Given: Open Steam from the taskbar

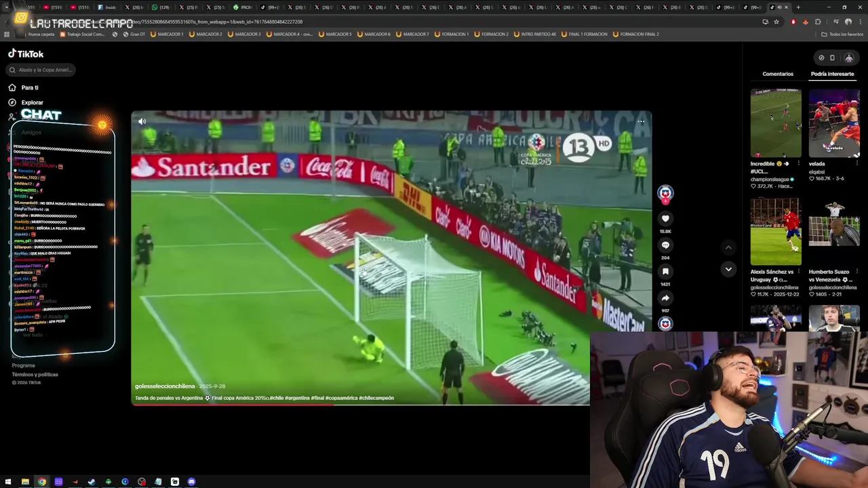Looking at the screenshot, I should point(92,482).
